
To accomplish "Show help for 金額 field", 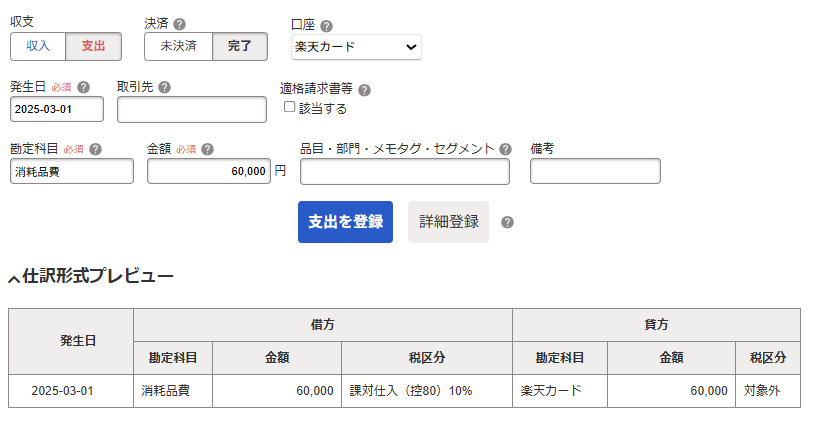I will click(207, 149).
